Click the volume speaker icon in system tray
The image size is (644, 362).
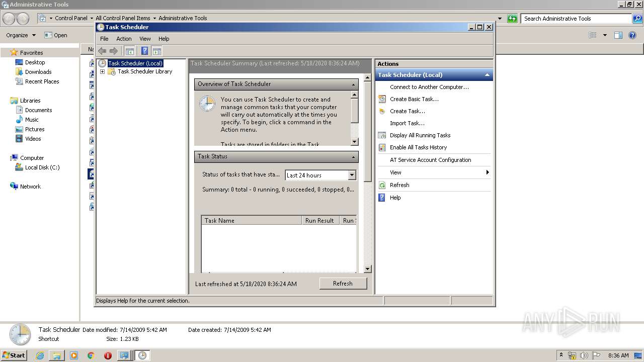tap(584, 355)
